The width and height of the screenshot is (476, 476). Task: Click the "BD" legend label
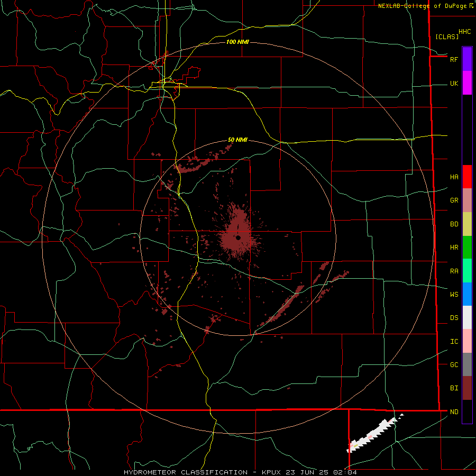point(454,224)
